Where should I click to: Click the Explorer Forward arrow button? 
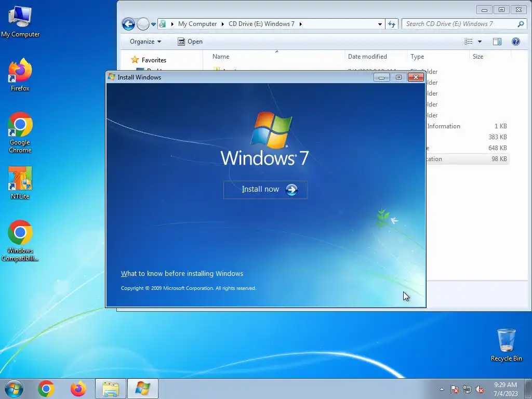point(143,24)
